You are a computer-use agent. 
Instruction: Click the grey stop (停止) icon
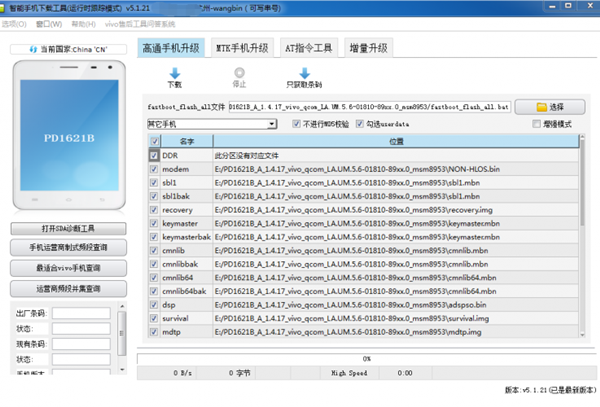tap(239, 73)
